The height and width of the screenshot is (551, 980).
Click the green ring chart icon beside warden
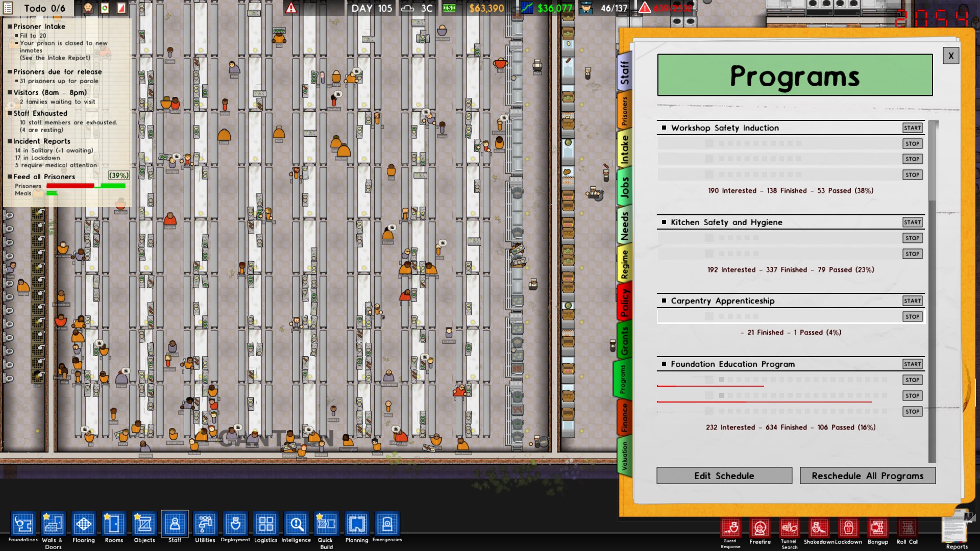[105, 8]
